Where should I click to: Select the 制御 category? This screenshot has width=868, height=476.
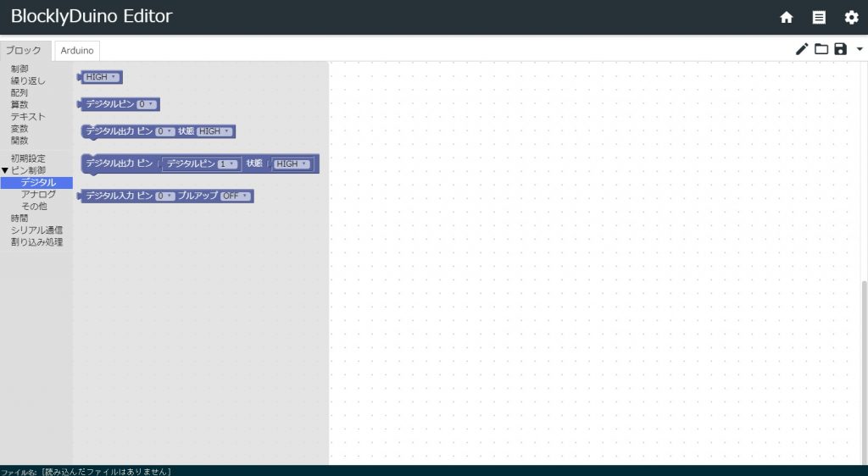point(19,69)
